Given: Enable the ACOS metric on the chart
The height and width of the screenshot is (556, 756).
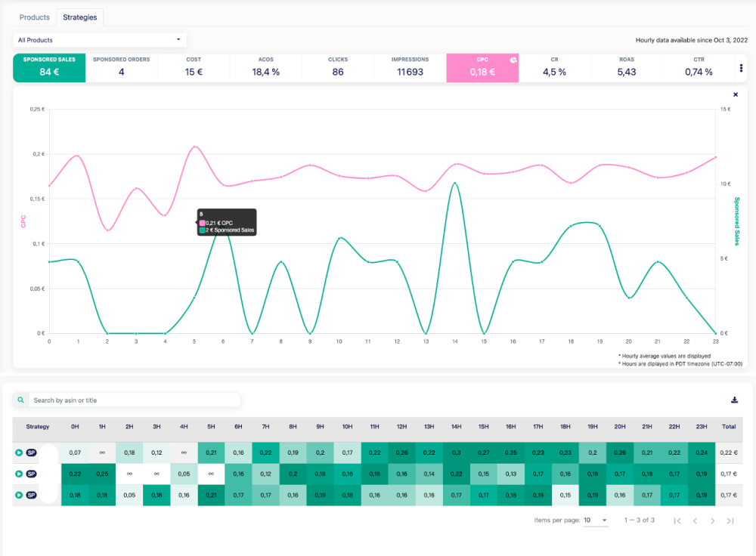Looking at the screenshot, I should tap(265, 68).
